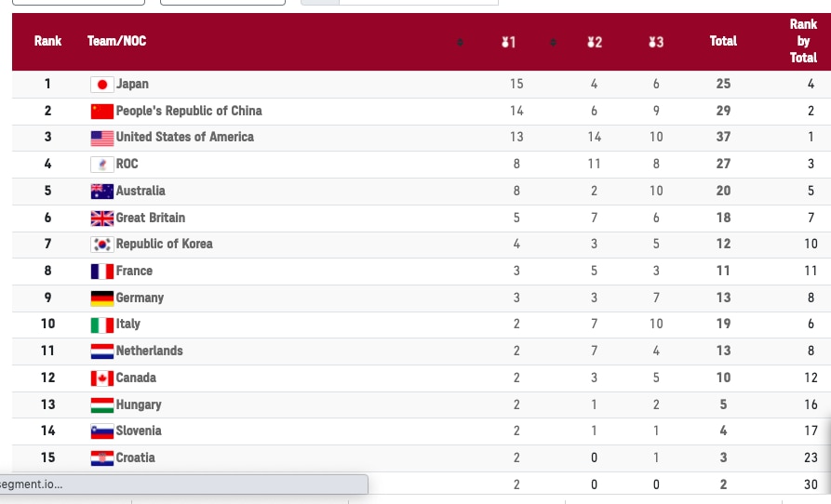Viewport: 831px width, 504px height.
Task: Open the Netherlands team link
Action: [x=149, y=351]
